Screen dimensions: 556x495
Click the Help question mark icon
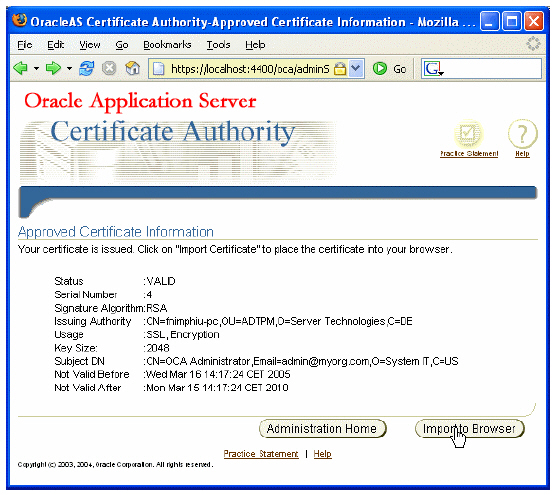[523, 133]
